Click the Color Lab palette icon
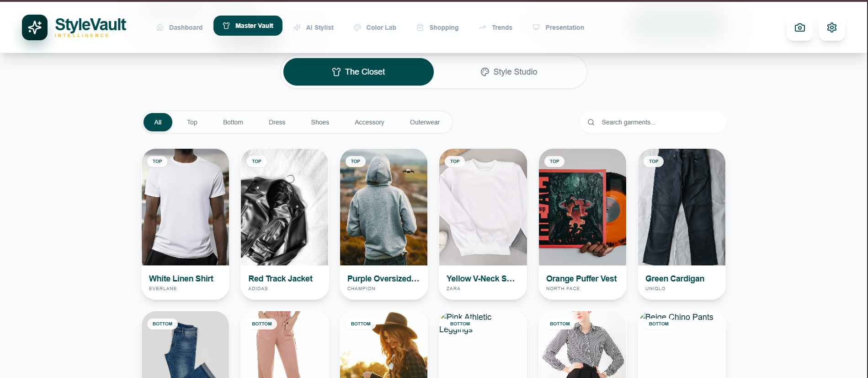Image resolution: width=868 pixels, height=378 pixels. tap(357, 27)
